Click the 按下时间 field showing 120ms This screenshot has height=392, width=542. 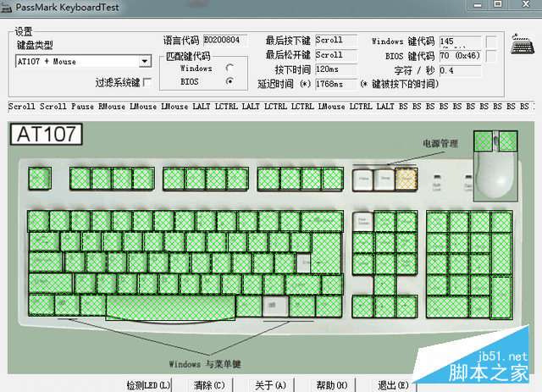coord(336,69)
